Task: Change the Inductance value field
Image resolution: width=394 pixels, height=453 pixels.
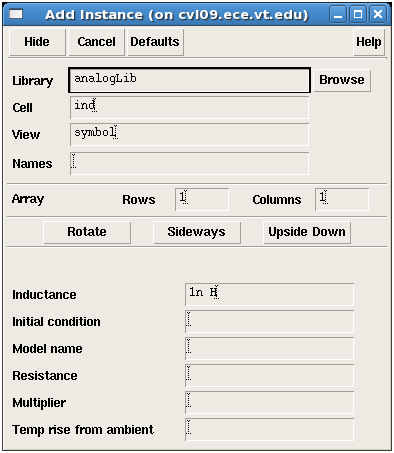Action: (x=269, y=294)
